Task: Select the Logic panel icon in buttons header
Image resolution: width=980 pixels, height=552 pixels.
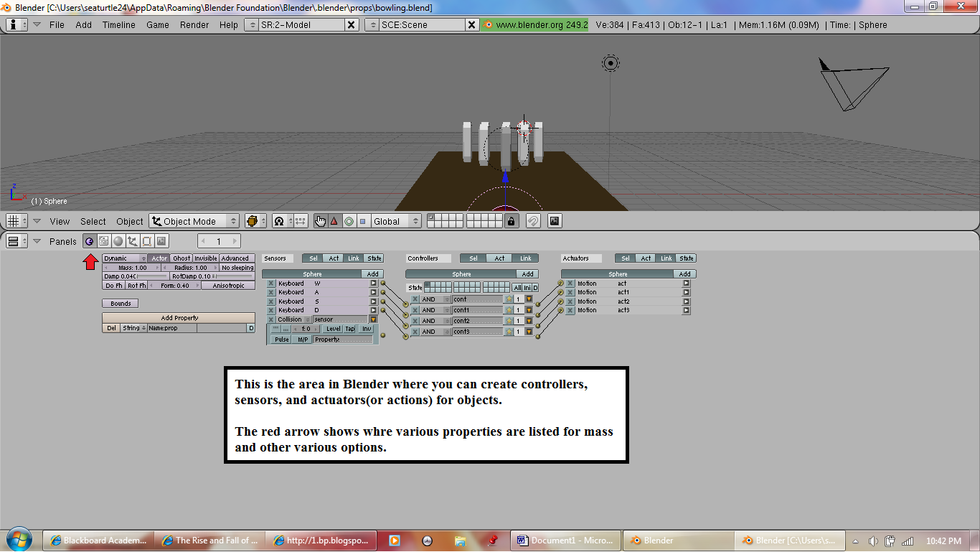Action: tap(89, 240)
